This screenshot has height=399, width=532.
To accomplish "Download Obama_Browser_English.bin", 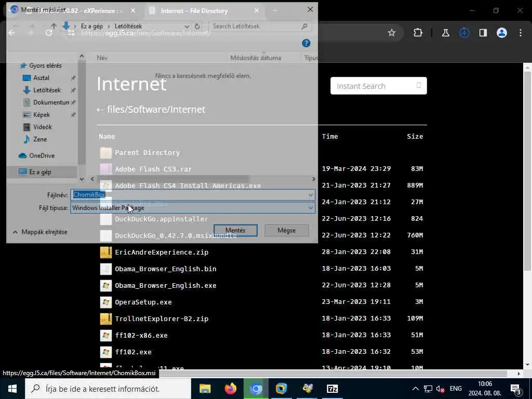I will [x=166, y=269].
